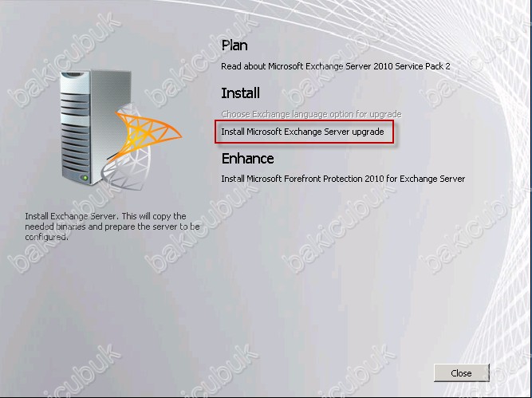Open Install Microsoft Forefront Protection 2010 link
Viewport: 532px width, 398px height.
[343, 179]
